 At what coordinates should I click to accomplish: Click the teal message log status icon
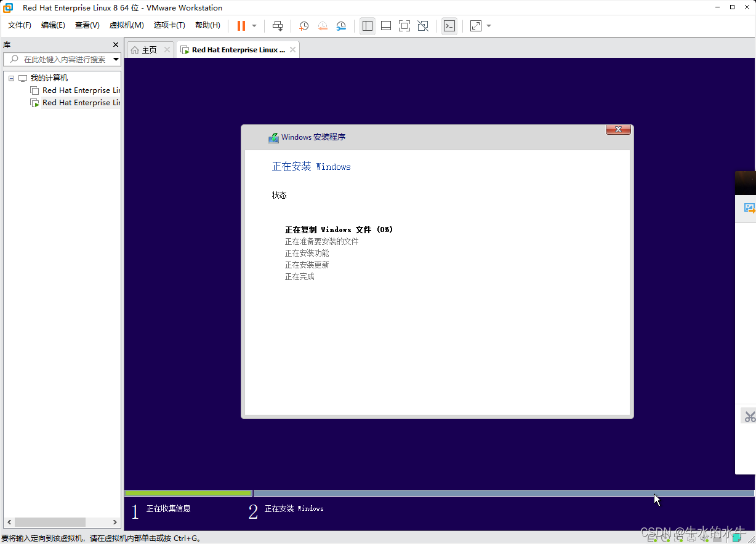737,537
